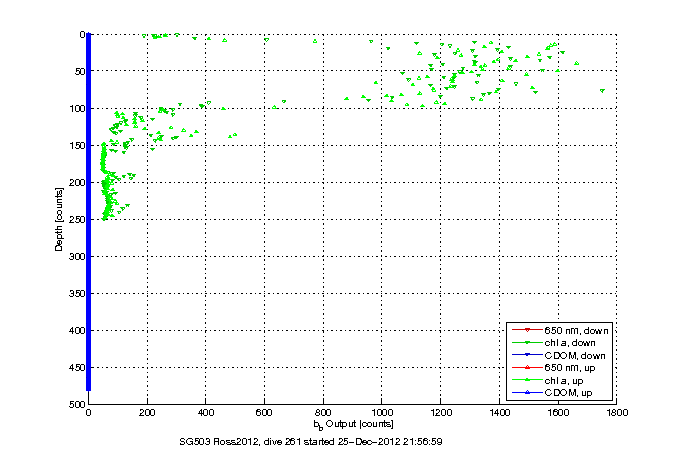Click the y-axis tick label 250

click(x=77, y=220)
